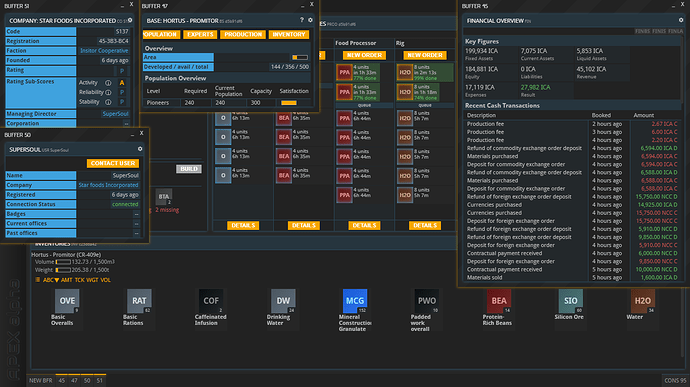This screenshot has width=690, height=387.
Task: Click FINBS link in Financial Overview
Action: [x=642, y=31]
